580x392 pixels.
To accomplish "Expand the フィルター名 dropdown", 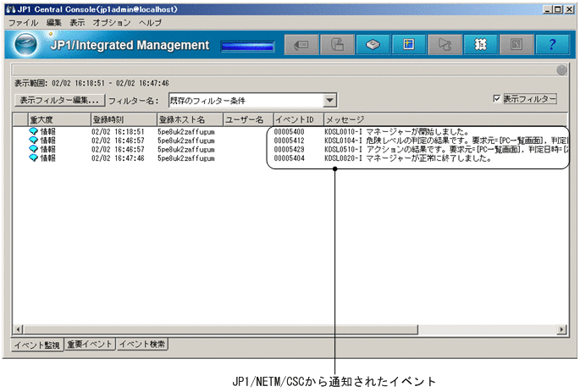I will click(330, 100).
